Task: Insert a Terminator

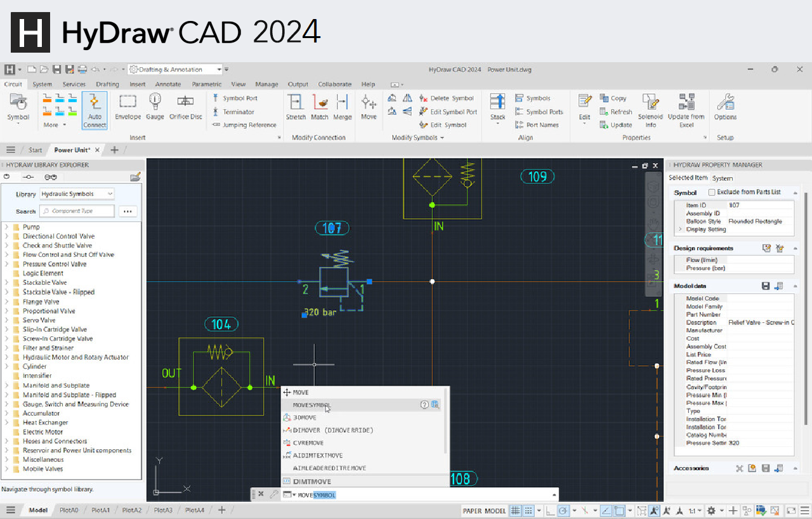Action: coord(233,112)
